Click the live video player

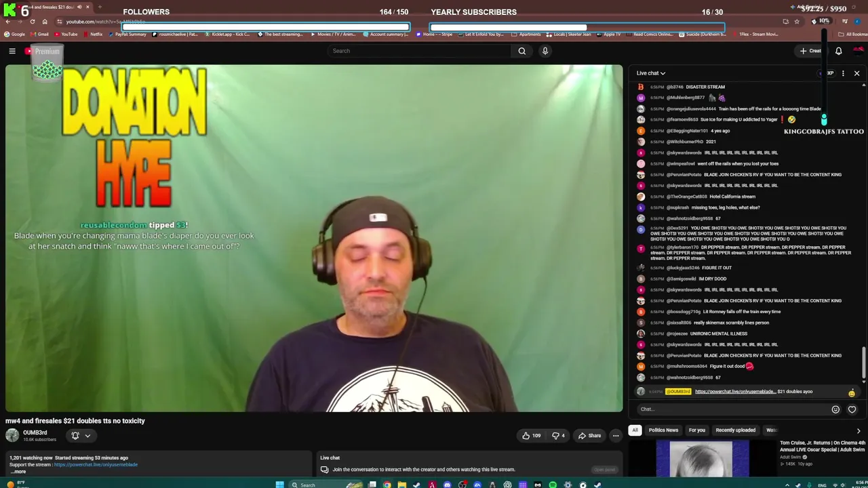314,239
